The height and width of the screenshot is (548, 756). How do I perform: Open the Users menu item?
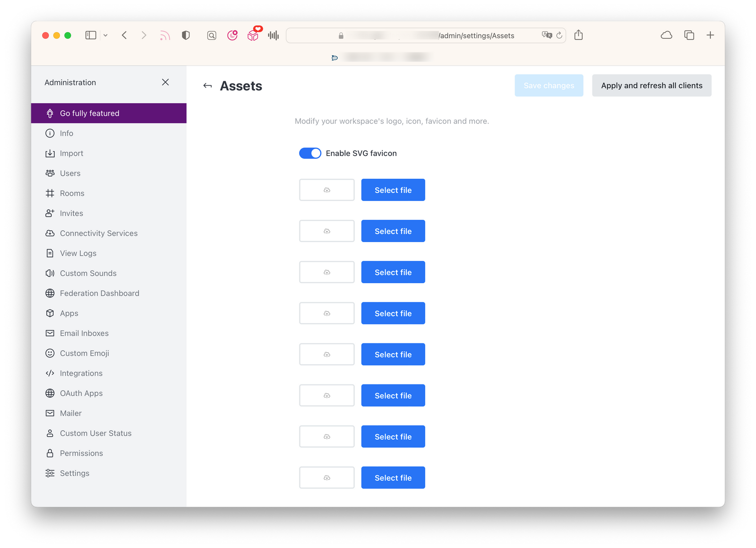coord(70,173)
